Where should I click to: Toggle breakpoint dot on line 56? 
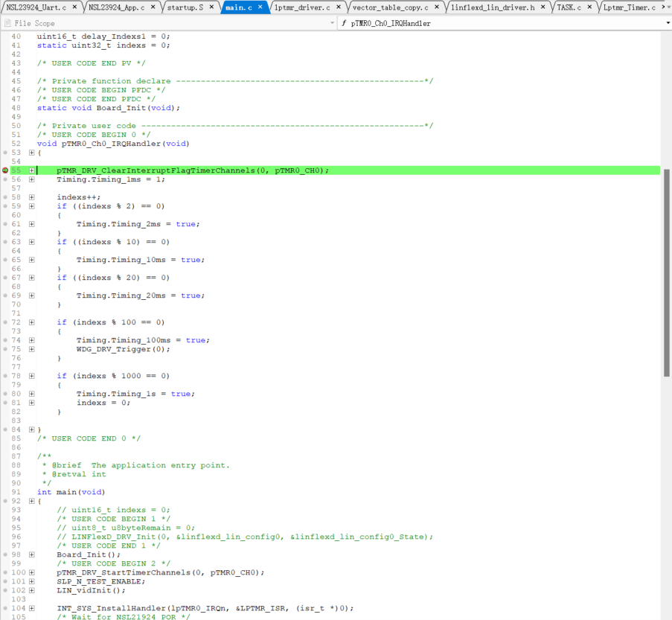click(x=5, y=179)
